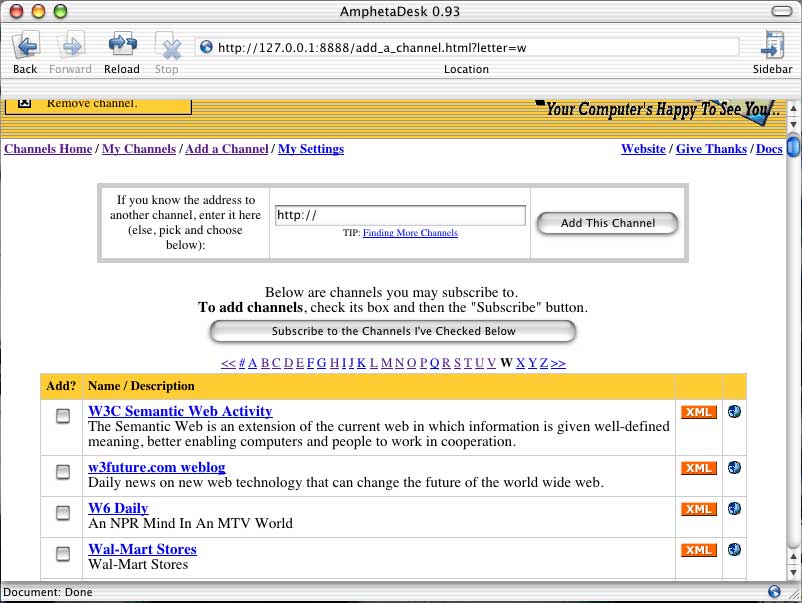Click the Forward navigation icon

point(71,46)
